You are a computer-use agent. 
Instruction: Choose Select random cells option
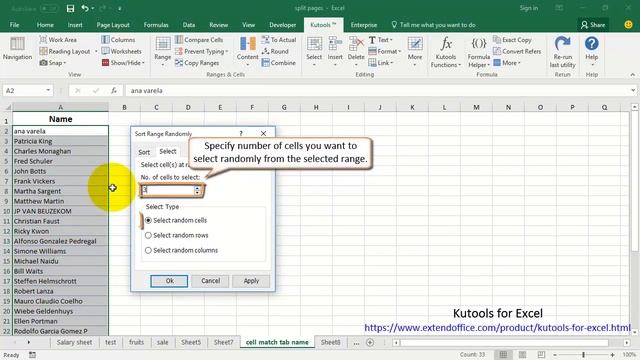pyautogui.click(x=176, y=220)
